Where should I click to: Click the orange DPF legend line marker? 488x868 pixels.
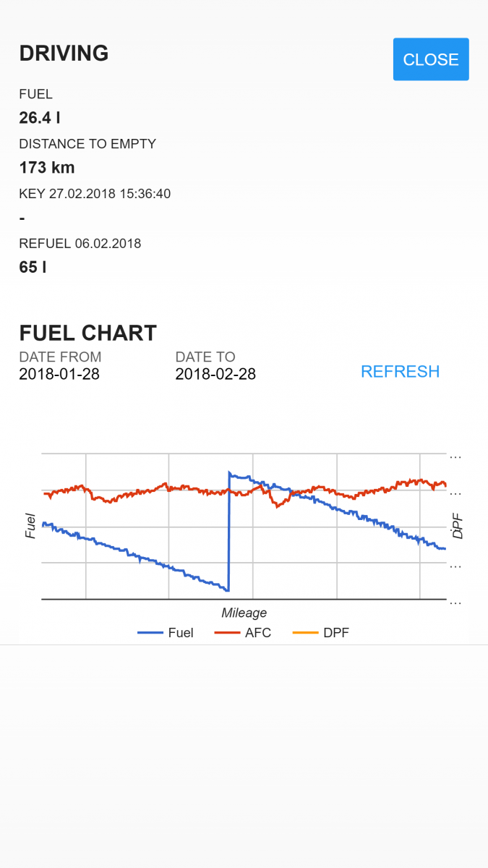click(306, 633)
